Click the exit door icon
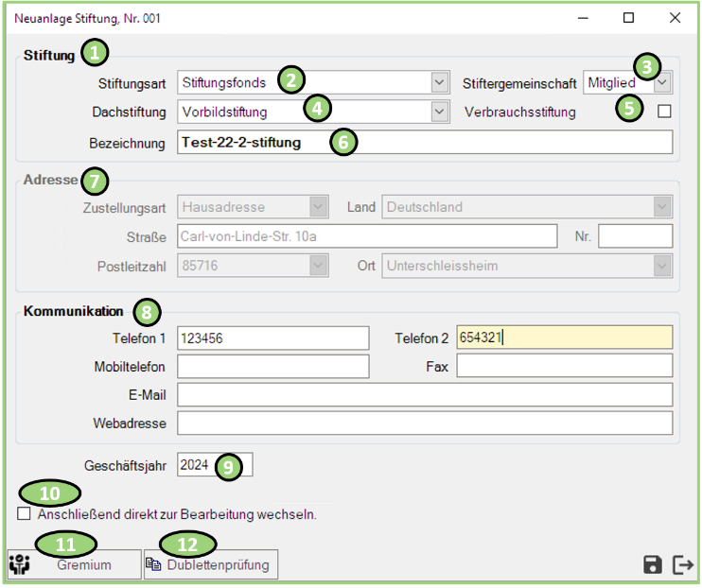Viewport: 702px width, 588px height. tap(682, 564)
